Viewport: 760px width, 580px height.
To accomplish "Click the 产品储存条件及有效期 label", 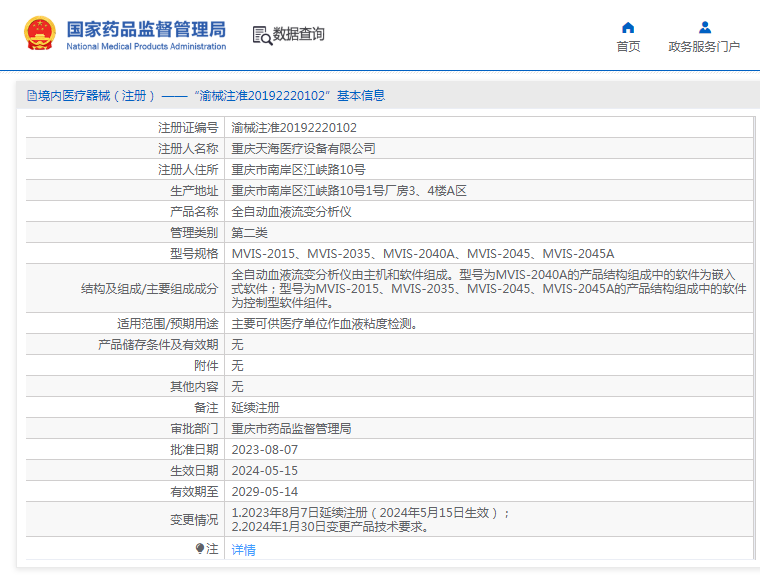I will (158, 345).
